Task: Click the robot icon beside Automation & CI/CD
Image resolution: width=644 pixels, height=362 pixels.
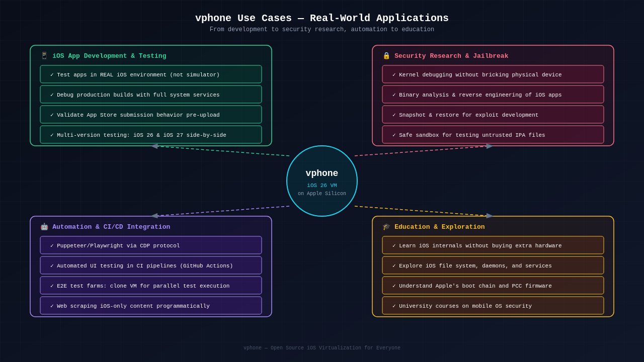Action: tap(44, 227)
